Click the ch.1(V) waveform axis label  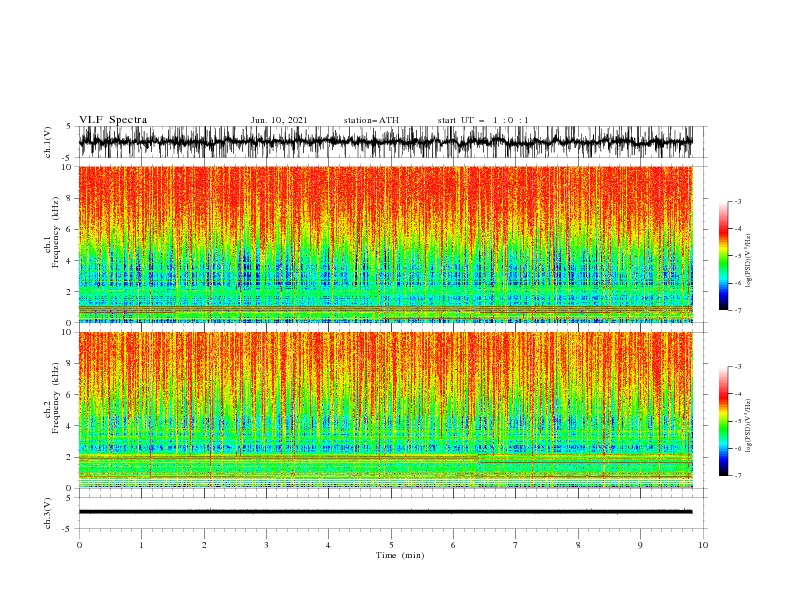[49, 142]
